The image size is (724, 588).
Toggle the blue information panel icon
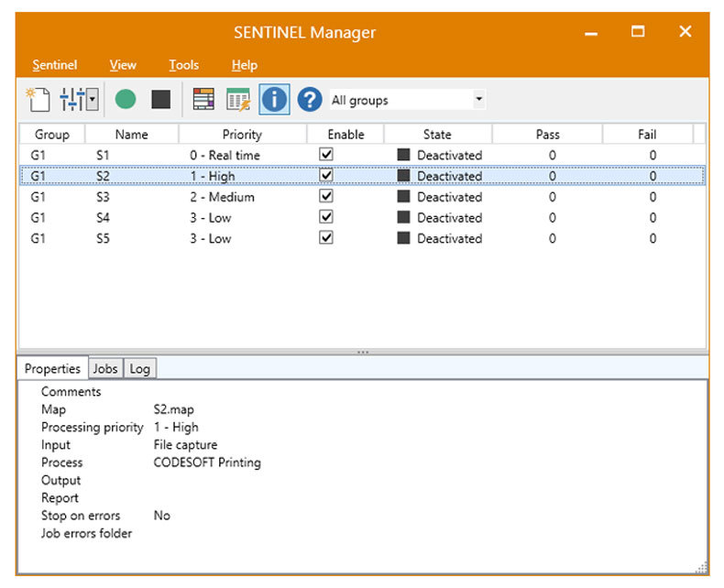click(x=274, y=99)
